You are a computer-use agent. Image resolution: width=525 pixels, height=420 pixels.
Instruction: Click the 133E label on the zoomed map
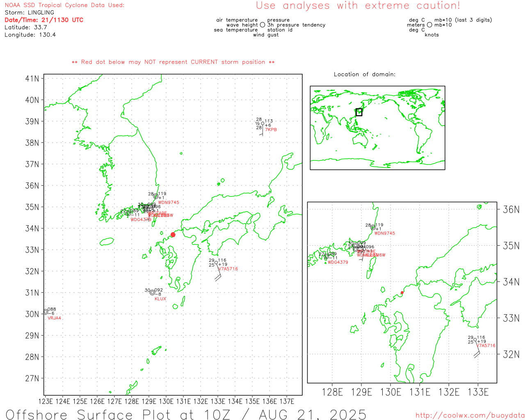pos(478,392)
